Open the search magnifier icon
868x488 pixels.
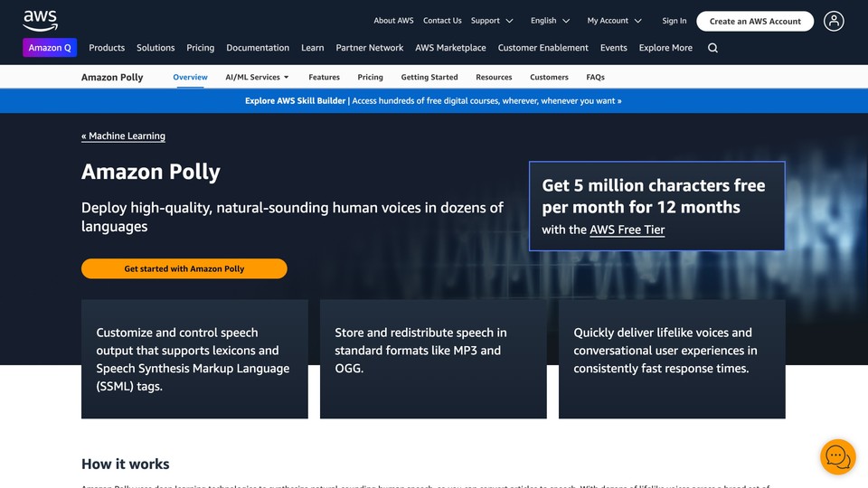[x=713, y=48]
